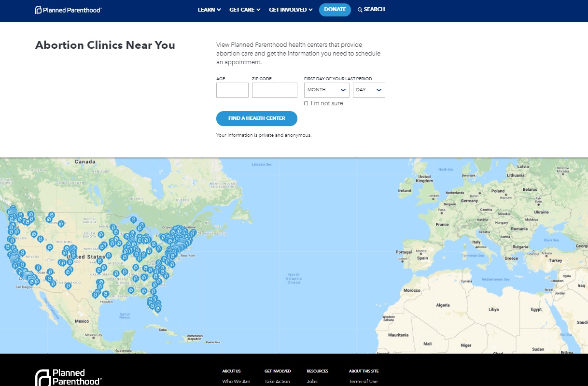Open Search in the top navigation
This screenshot has height=386, width=588.
pyautogui.click(x=371, y=10)
